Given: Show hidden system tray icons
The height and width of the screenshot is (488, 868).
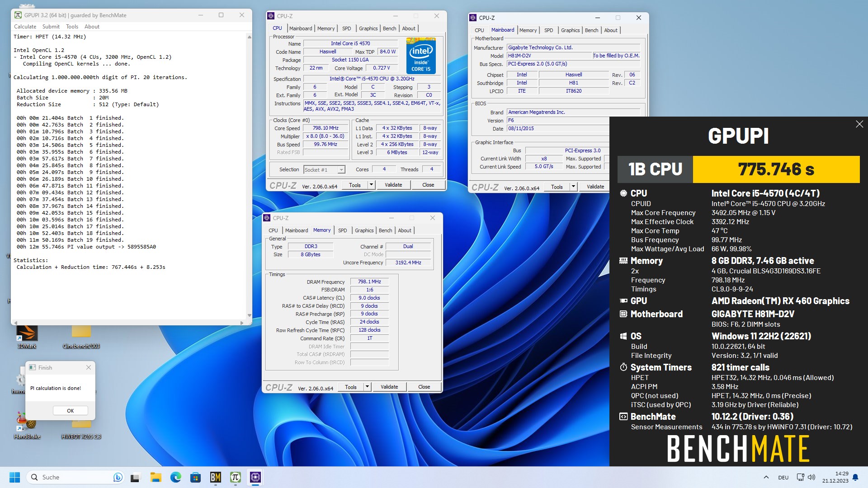Looking at the screenshot, I should click(x=766, y=477).
